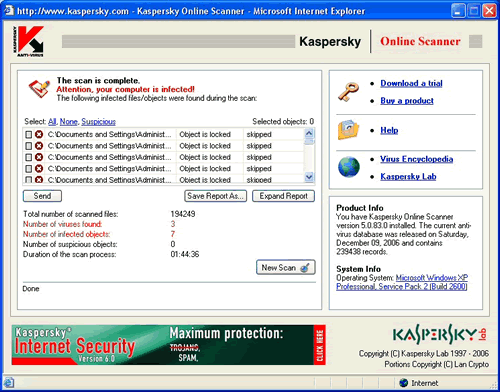Tick the fourth file row checkbox
This screenshot has width=500, height=392.
[x=29, y=169]
